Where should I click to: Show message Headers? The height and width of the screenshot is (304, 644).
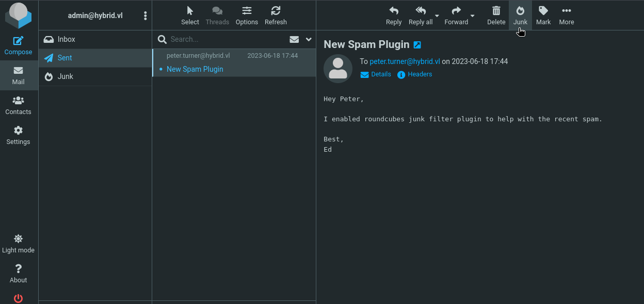[415, 74]
